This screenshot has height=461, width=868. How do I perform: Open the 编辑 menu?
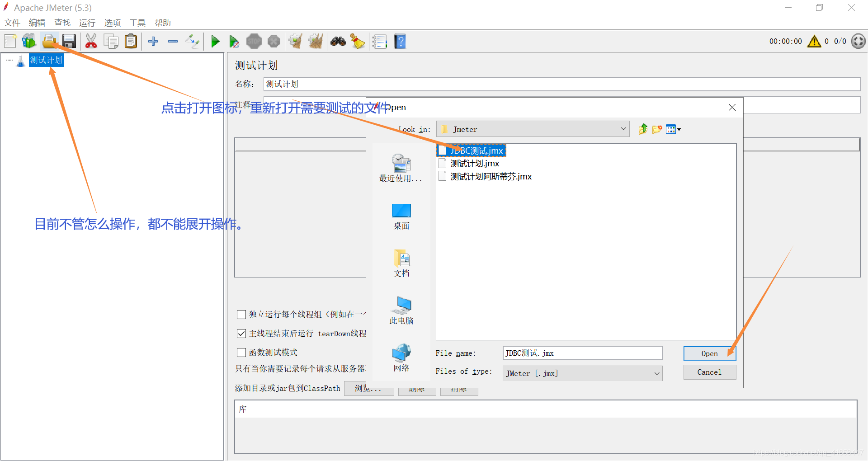(x=37, y=23)
